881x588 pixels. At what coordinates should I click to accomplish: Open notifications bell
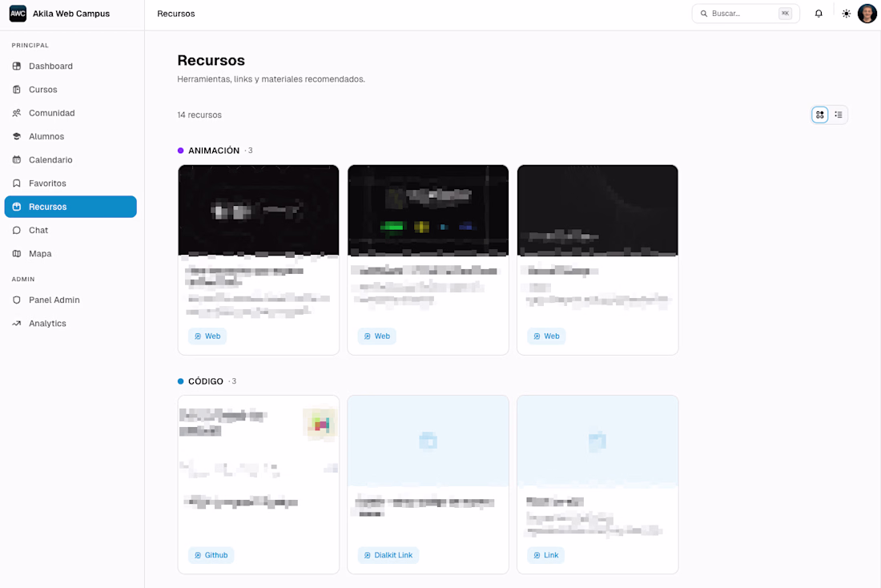(819, 14)
